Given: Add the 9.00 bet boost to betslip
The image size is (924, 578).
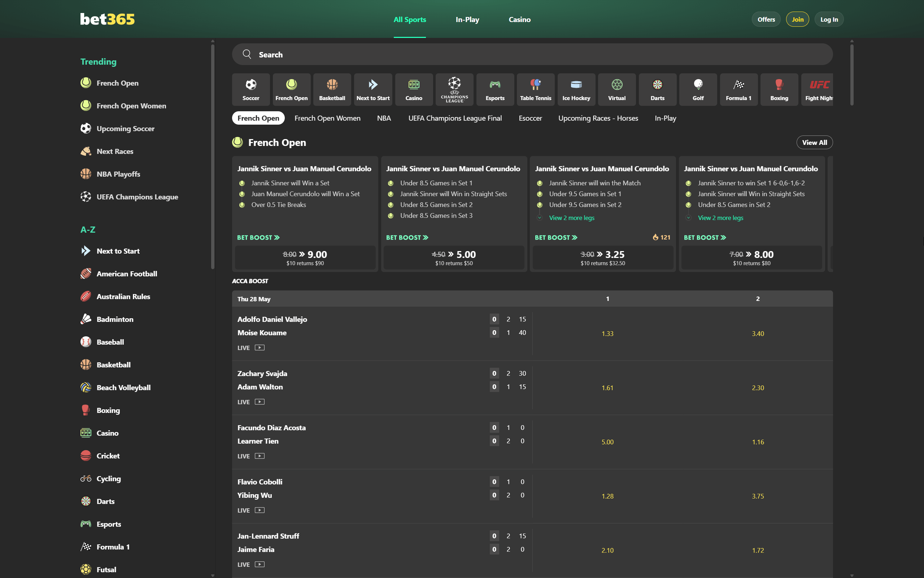Looking at the screenshot, I should click(x=305, y=258).
